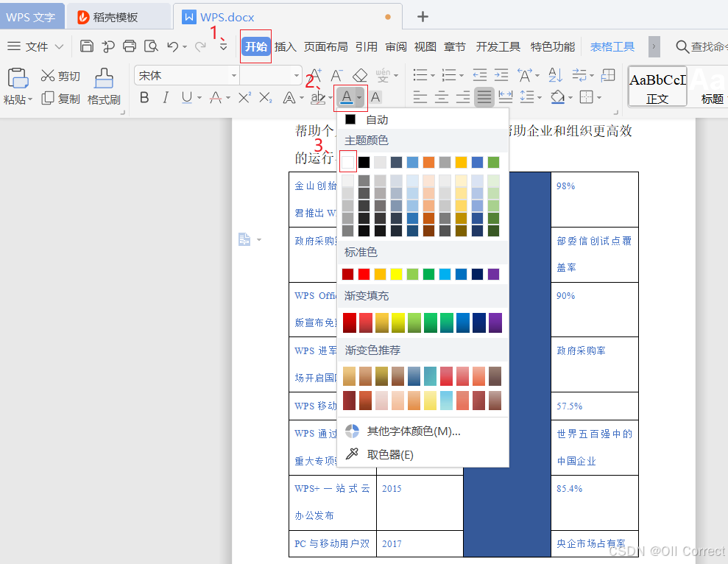Click the Print icon in quick toolbar
The width and height of the screenshot is (728, 564).
pyautogui.click(x=130, y=46)
